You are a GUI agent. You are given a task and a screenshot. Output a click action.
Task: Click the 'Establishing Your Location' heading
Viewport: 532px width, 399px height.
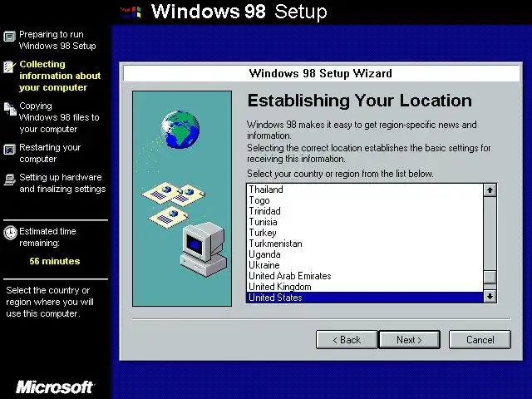pyautogui.click(x=360, y=101)
